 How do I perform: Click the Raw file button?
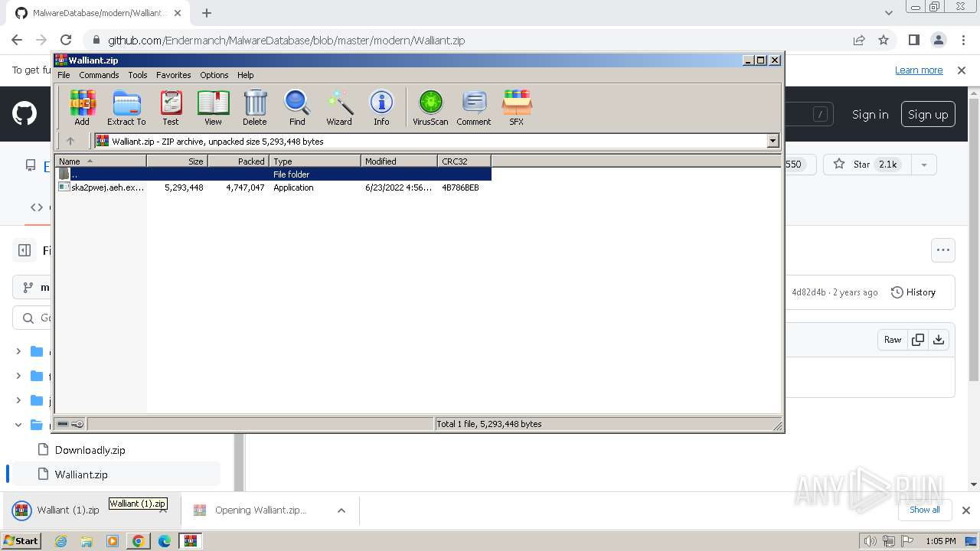point(893,340)
